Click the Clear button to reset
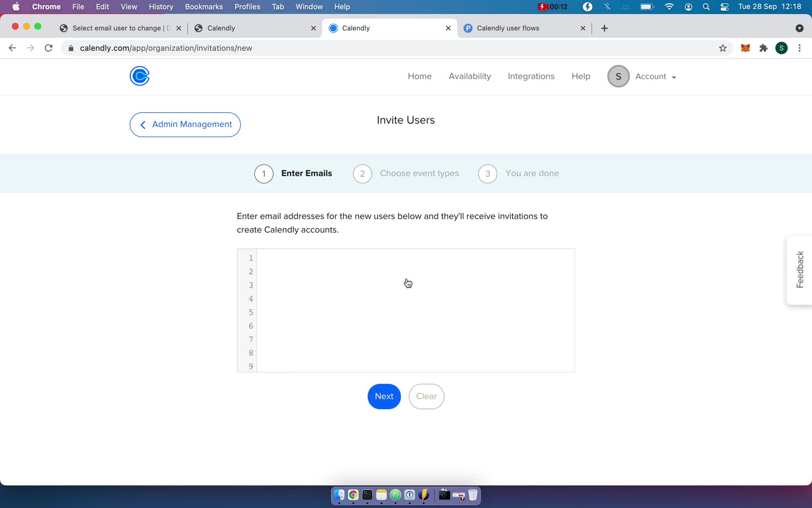The height and width of the screenshot is (508, 812). coord(426,396)
